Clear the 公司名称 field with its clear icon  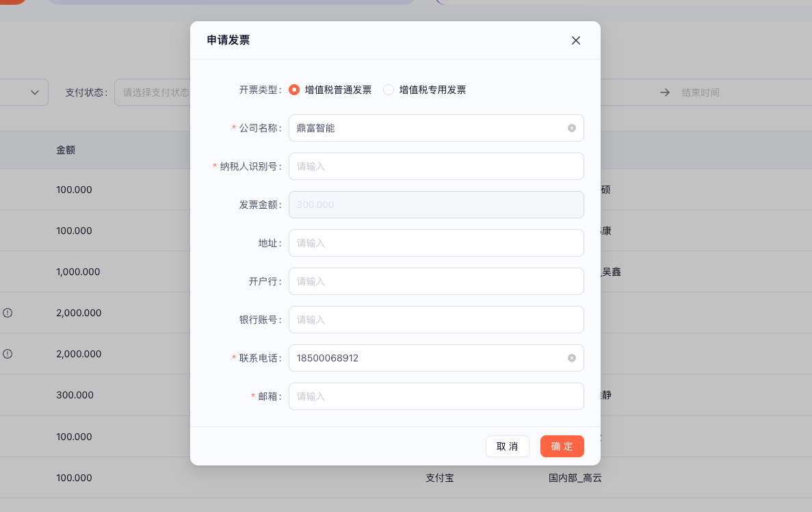coord(572,128)
